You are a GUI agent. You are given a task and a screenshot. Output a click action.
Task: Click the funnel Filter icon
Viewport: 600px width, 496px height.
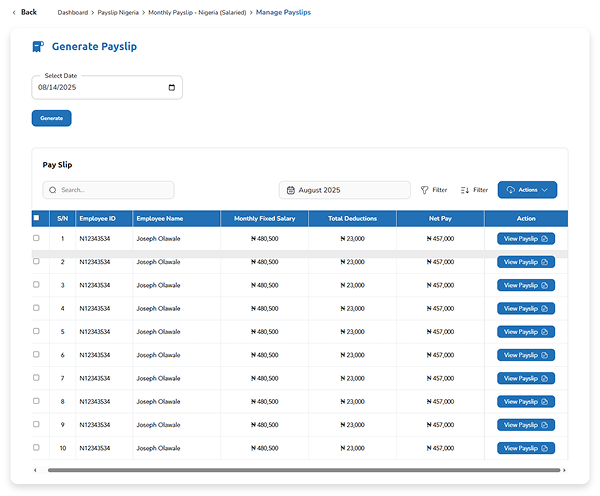424,190
